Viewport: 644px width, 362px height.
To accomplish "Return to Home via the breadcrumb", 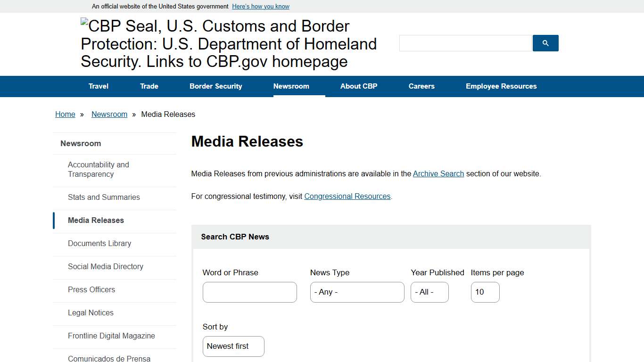I will (x=65, y=114).
